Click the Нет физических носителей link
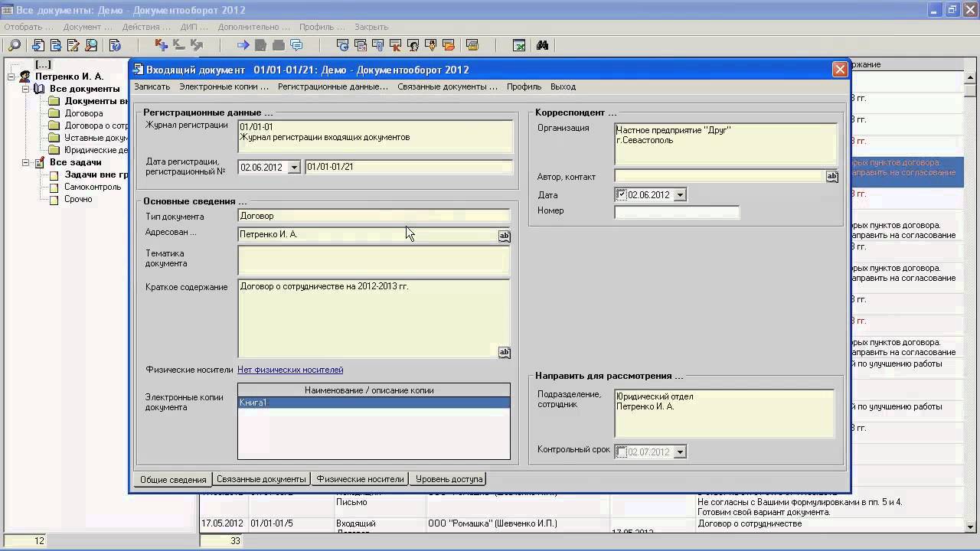The height and width of the screenshot is (551, 980). click(x=290, y=370)
